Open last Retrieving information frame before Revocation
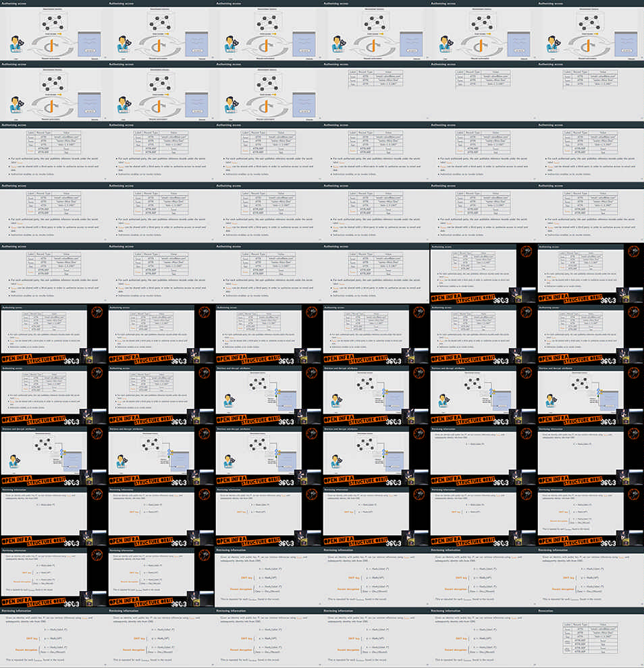644x668 pixels. point(483,638)
